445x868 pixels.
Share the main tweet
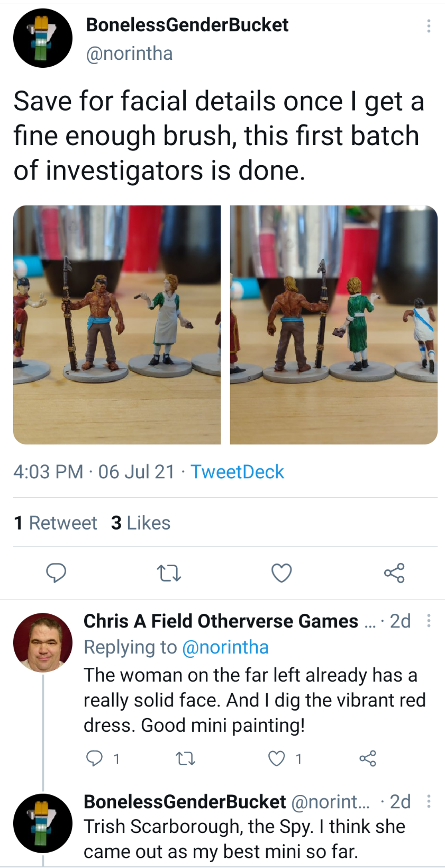pos(394,572)
